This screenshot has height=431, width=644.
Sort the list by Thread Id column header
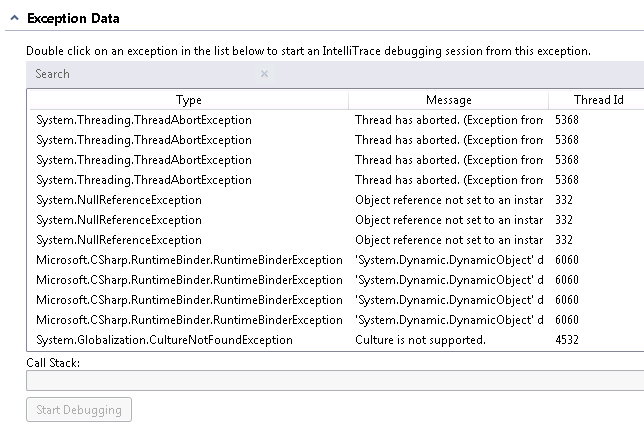(x=598, y=100)
